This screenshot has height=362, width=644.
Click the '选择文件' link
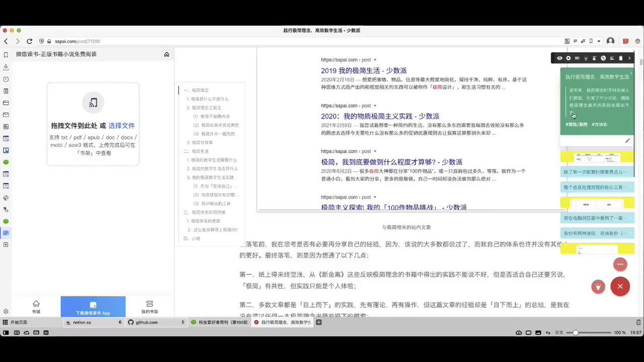(x=122, y=125)
